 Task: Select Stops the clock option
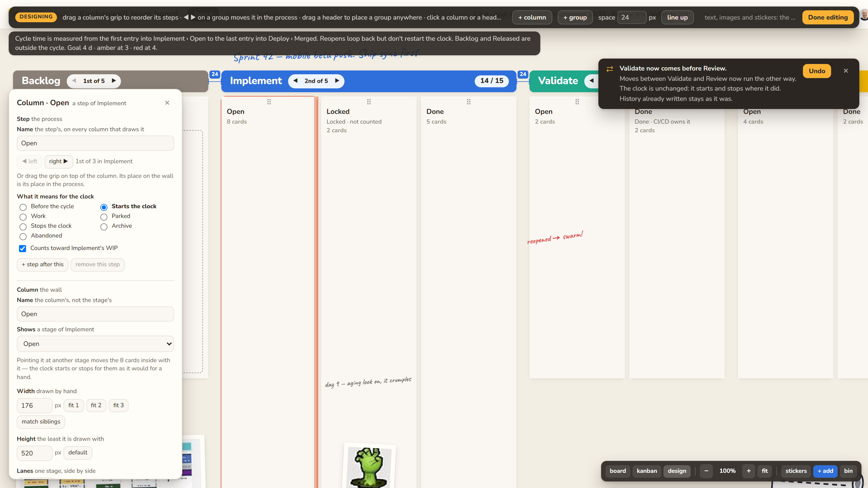tap(23, 227)
